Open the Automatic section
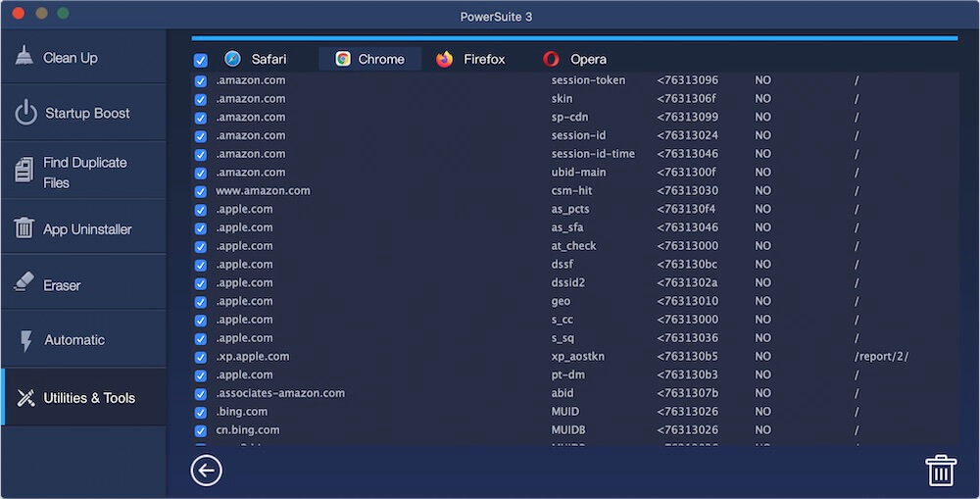Screen dimensions: 980x499 click(83, 339)
